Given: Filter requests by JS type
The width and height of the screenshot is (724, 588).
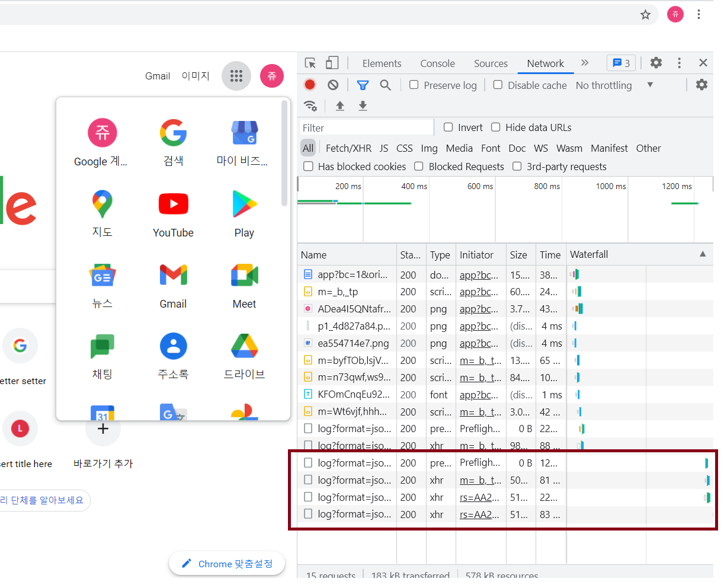Looking at the screenshot, I should (x=384, y=148).
